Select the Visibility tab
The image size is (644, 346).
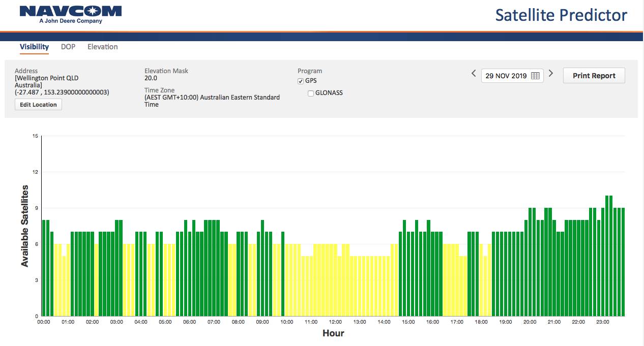(34, 47)
